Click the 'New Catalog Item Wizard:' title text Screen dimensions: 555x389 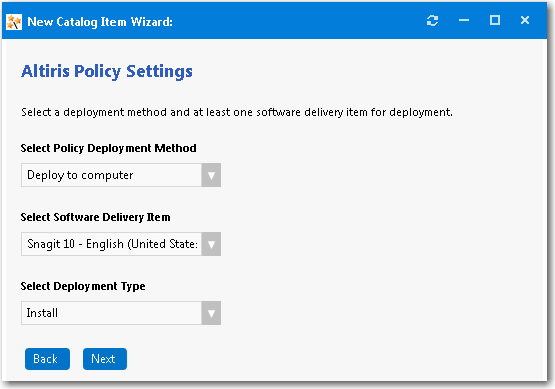[100, 22]
